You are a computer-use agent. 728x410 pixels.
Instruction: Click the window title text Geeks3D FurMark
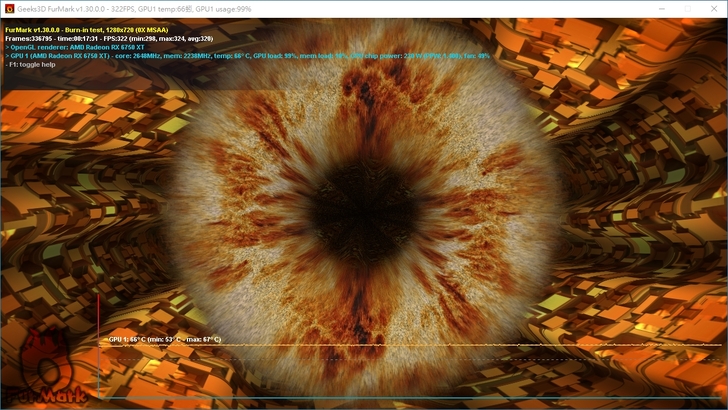134,9
